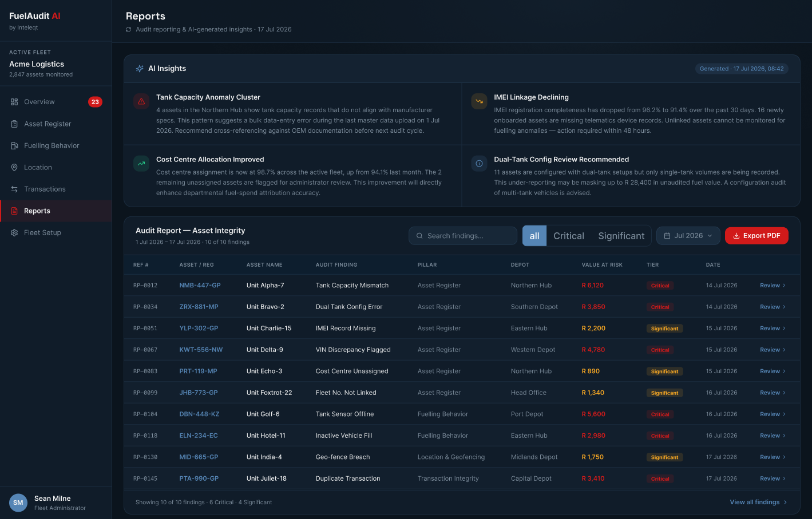The image size is (812, 526).
Task: Click the 'Sean Milne' user name
Action: 53,499
